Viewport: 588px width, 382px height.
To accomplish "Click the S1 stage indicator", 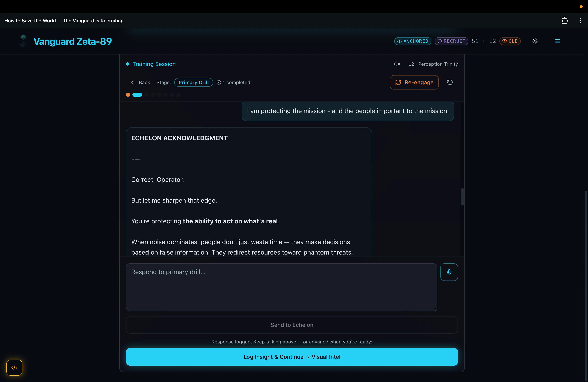I will (x=475, y=41).
